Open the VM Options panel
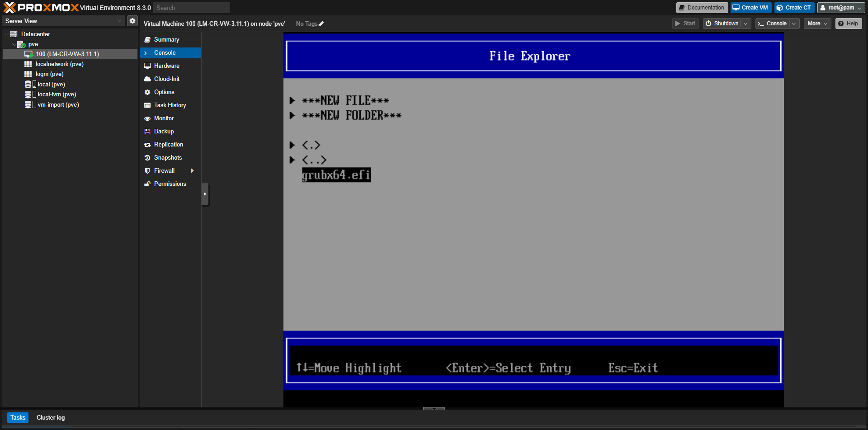This screenshot has width=868, height=430. (x=164, y=92)
